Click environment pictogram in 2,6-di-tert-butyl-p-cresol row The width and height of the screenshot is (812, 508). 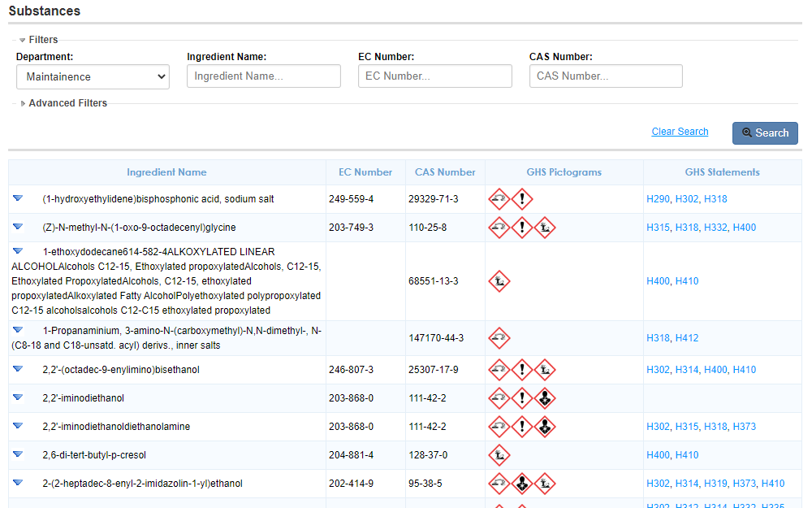499,455
